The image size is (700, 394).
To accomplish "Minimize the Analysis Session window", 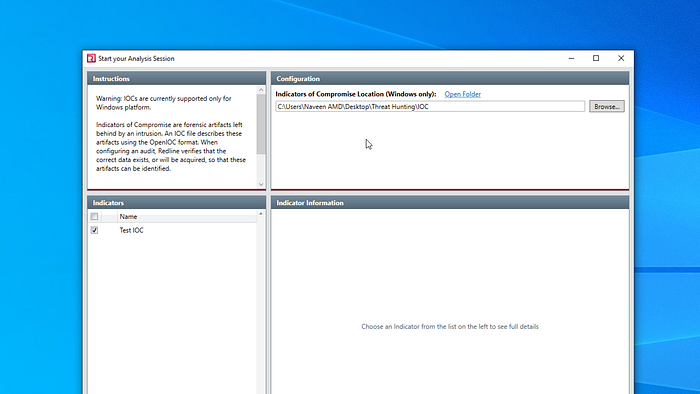I will pyautogui.click(x=571, y=58).
